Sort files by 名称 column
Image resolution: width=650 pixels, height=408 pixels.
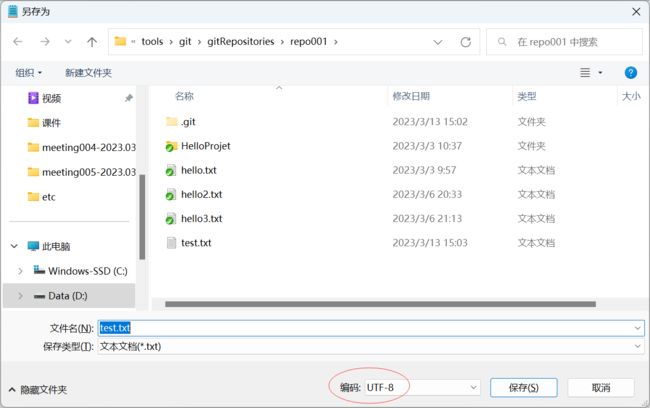(184, 96)
